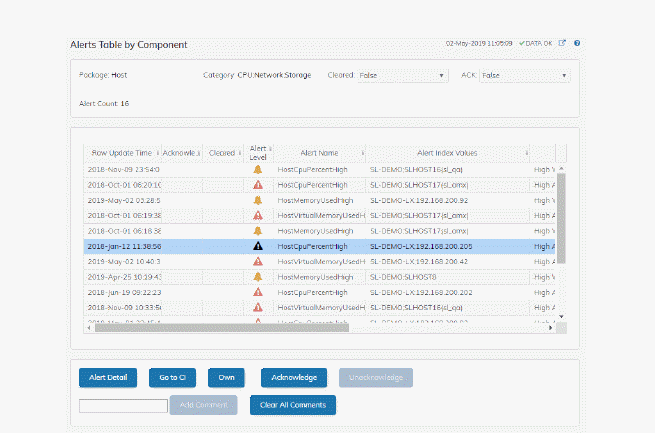Viewport: 655px width, 433px height.
Task: Select cell SL-DEMO-LX;192.168.200.205
Action: click(421, 246)
